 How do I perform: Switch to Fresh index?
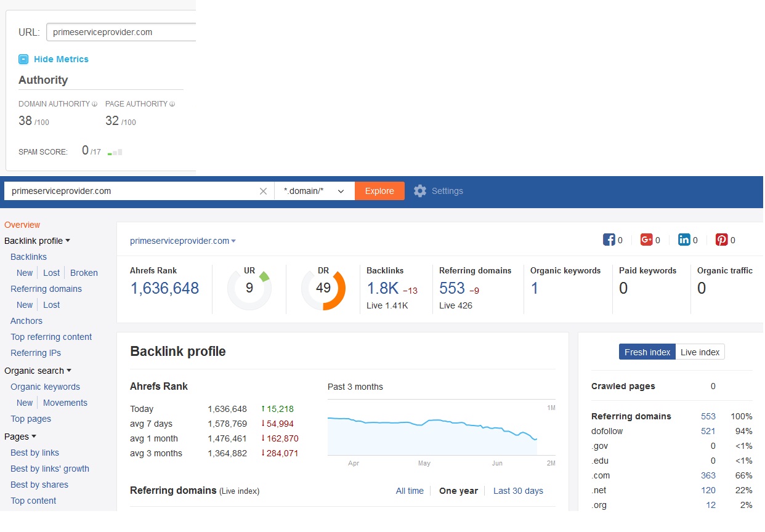pyautogui.click(x=647, y=352)
